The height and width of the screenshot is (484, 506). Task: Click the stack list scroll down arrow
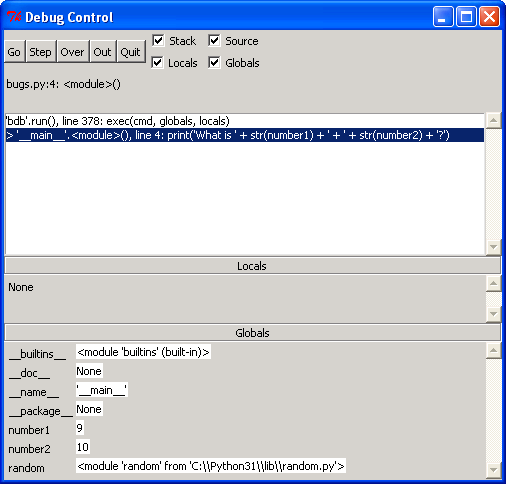[x=493, y=247]
